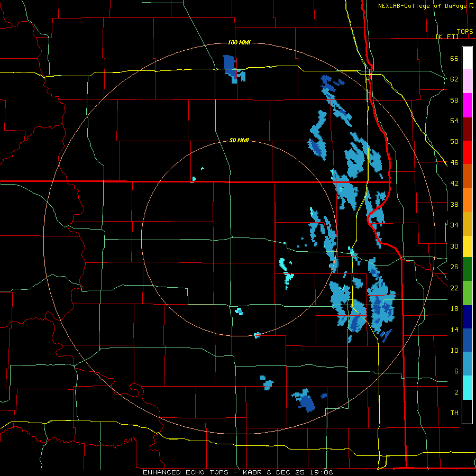Screen dimensions: 476x476
Task: Click the '34' legend value
Action: pos(454,225)
